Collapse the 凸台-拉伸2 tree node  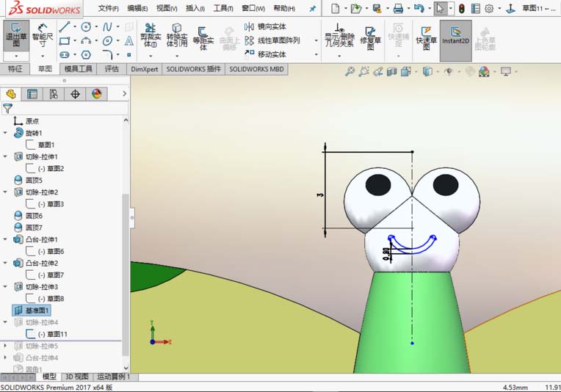5,263
